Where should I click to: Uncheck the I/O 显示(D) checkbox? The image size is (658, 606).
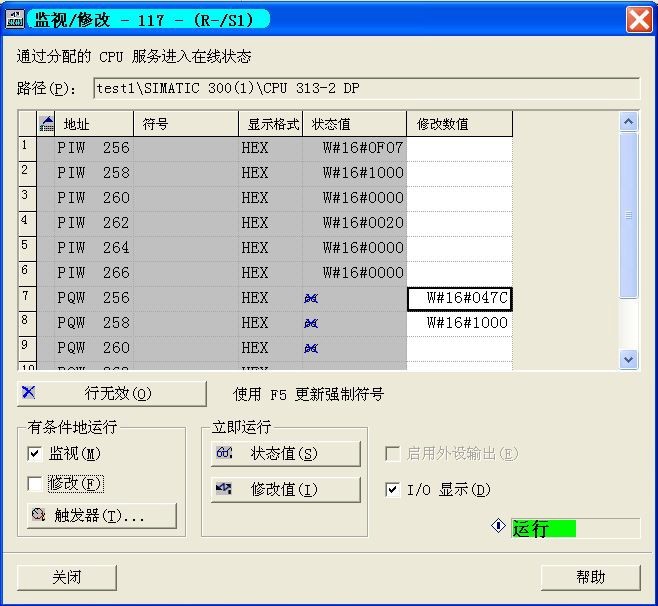click(x=393, y=490)
